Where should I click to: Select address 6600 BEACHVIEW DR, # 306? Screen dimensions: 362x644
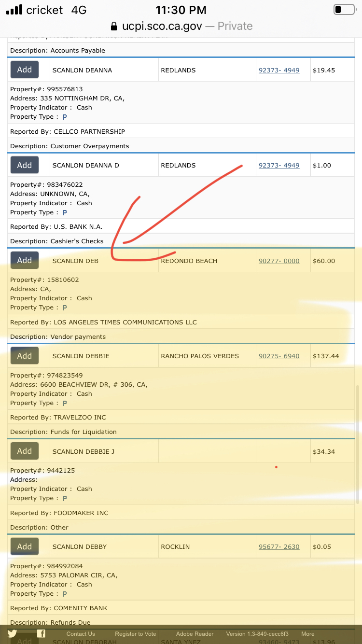point(86,385)
